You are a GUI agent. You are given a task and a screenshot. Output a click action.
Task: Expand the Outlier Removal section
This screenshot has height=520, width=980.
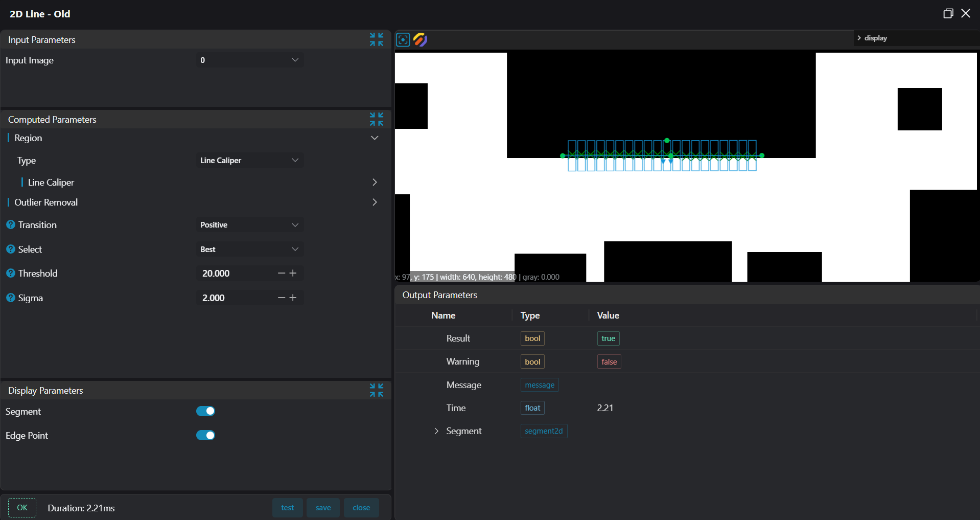[375, 202]
